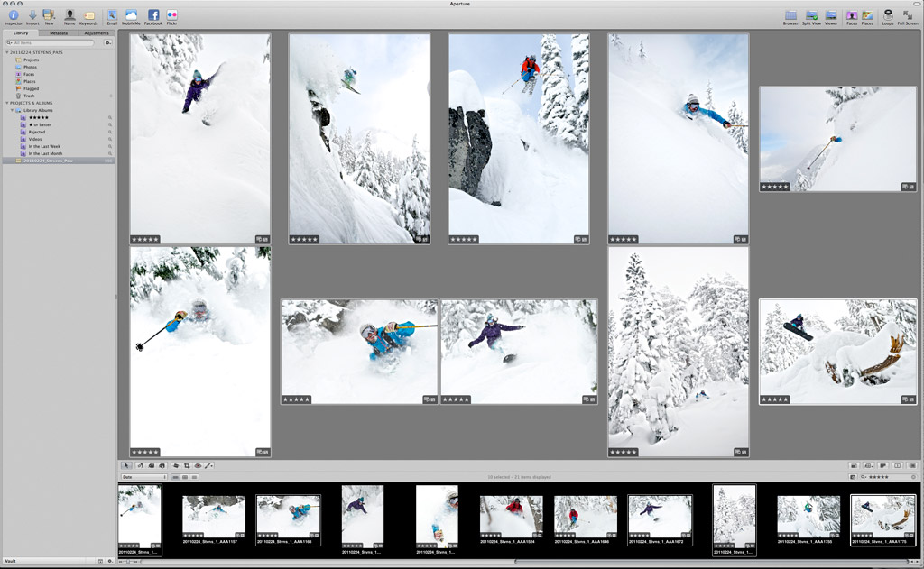The height and width of the screenshot is (569, 924).
Task: Click the Import arrow icon
Action: click(x=32, y=15)
